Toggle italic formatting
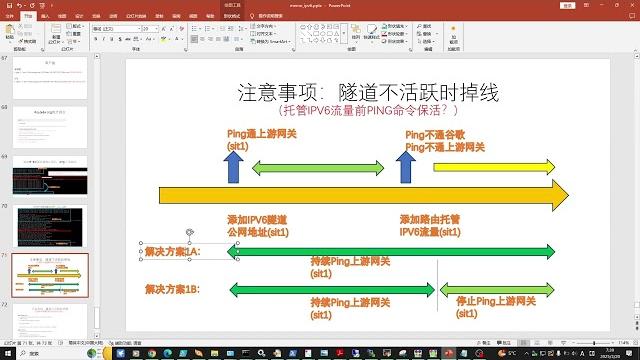The height and width of the screenshot is (360, 640). 104,39
